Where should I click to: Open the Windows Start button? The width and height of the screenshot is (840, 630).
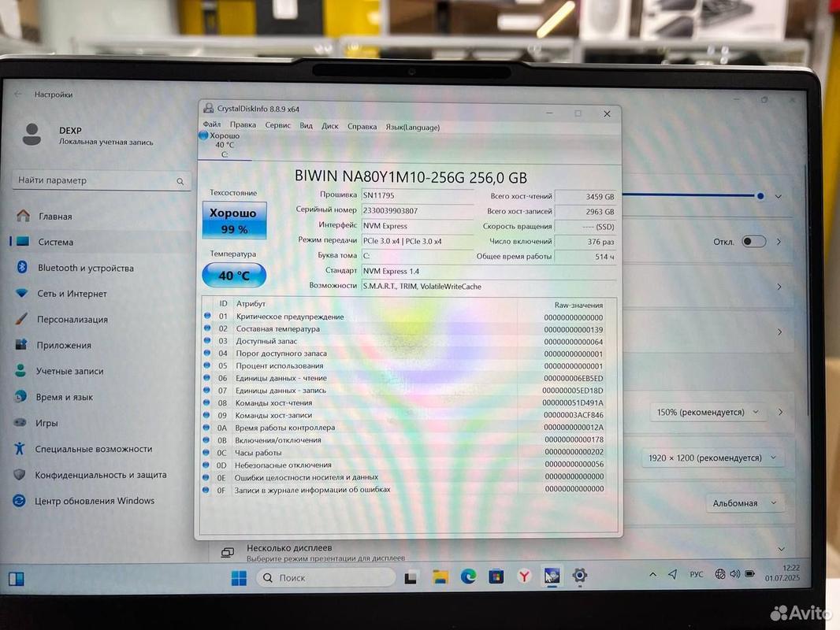(239, 578)
